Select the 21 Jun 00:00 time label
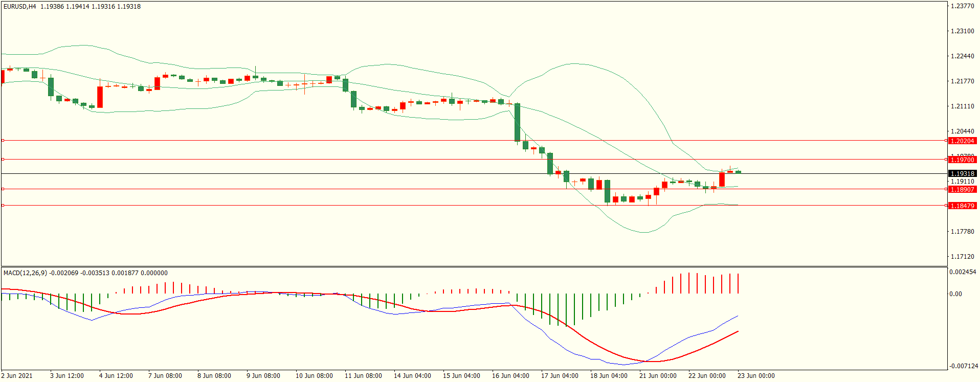This screenshot has width=980, height=382. (658, 376)
